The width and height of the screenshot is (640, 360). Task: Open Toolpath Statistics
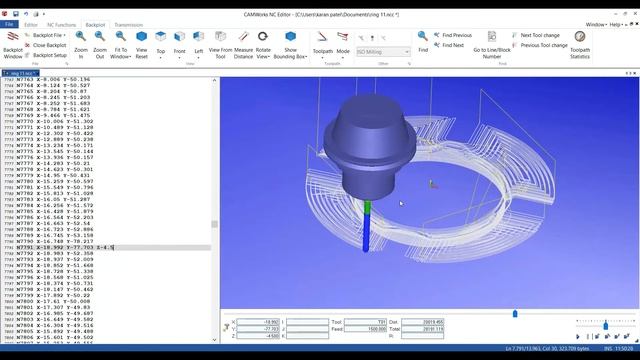(580, 45)
